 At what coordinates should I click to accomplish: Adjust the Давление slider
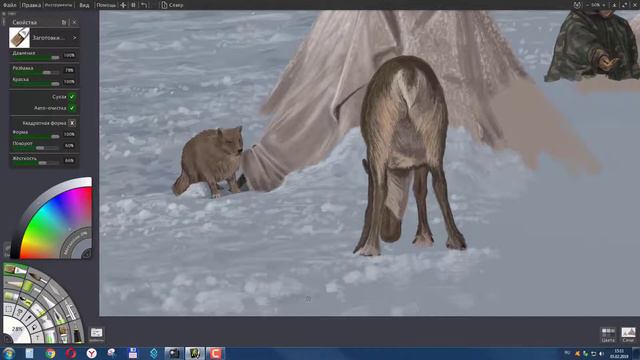coord(36,58)
